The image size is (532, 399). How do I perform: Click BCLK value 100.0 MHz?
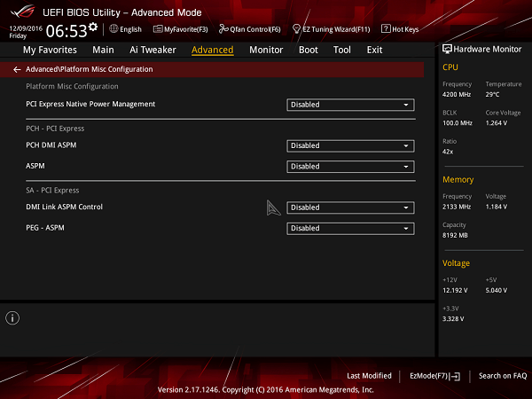(458, 123)
